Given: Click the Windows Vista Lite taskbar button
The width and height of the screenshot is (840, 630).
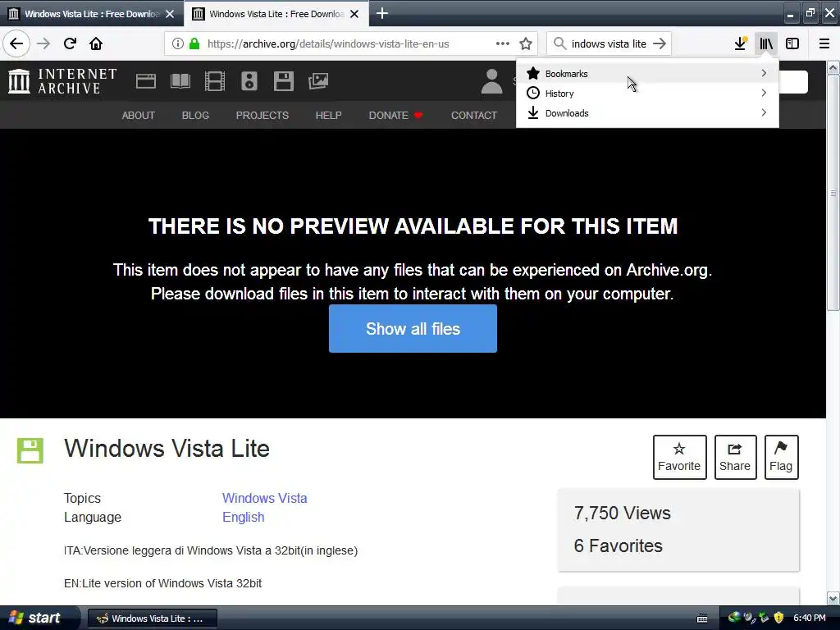Looking at the screenshot, I should (x=152, y=619).
